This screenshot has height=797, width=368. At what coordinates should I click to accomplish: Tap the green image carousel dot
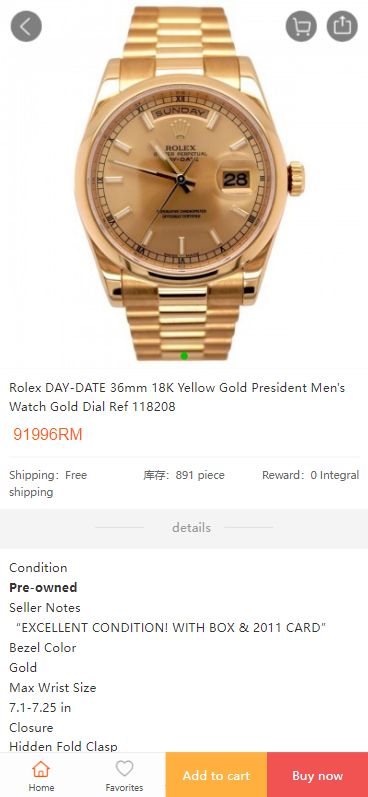coord(184,356)
